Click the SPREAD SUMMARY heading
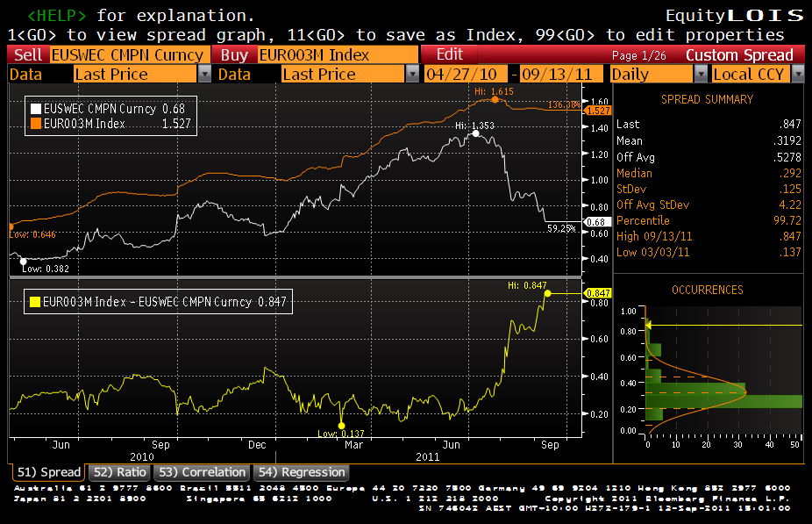812x524 pixels. click(707, 99)
